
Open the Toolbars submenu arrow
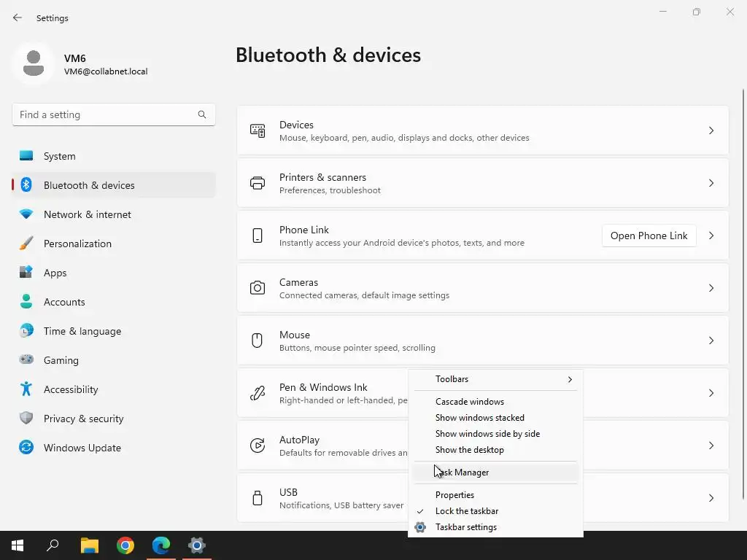click(570, 379)
